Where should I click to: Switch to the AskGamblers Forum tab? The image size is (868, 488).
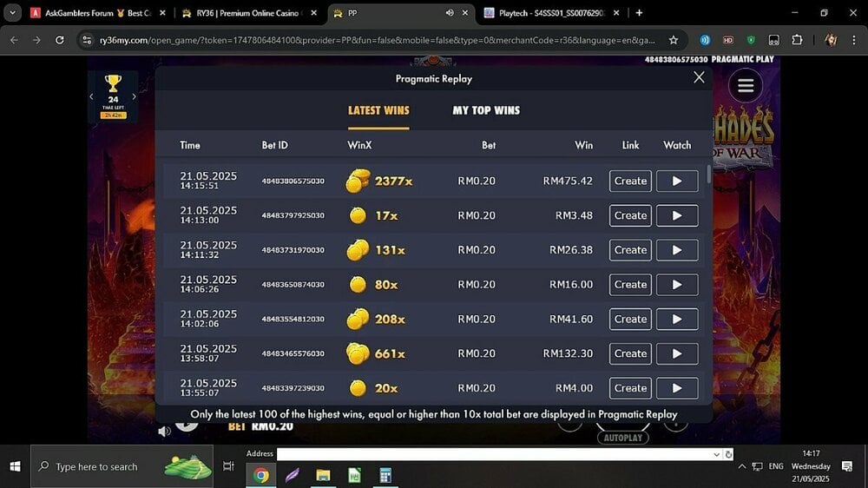coord(98,13)
